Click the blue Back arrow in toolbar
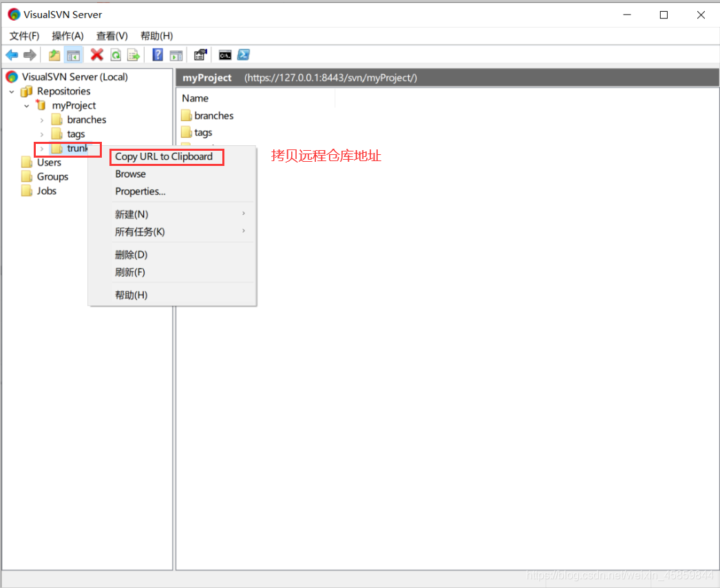 12,55
